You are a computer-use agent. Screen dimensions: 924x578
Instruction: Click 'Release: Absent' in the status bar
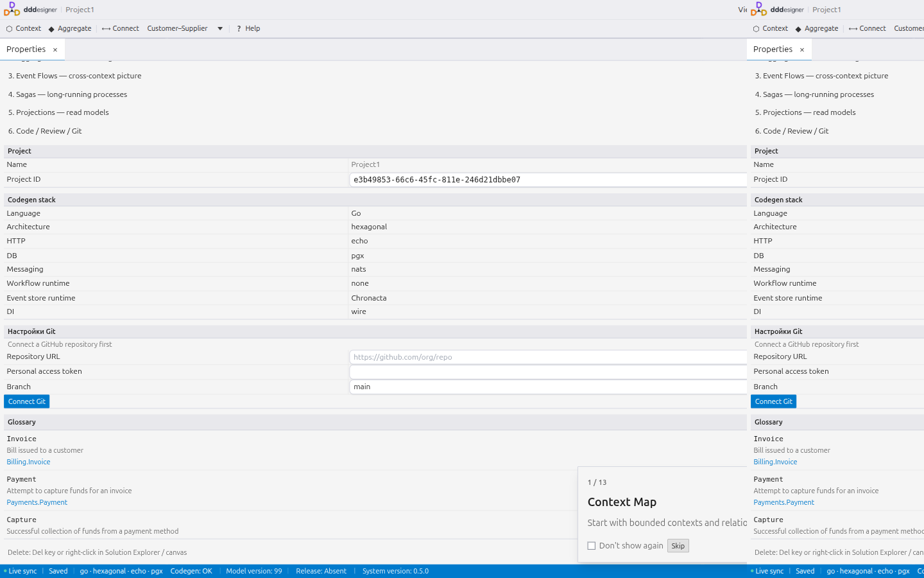click(x=321, y=571)
